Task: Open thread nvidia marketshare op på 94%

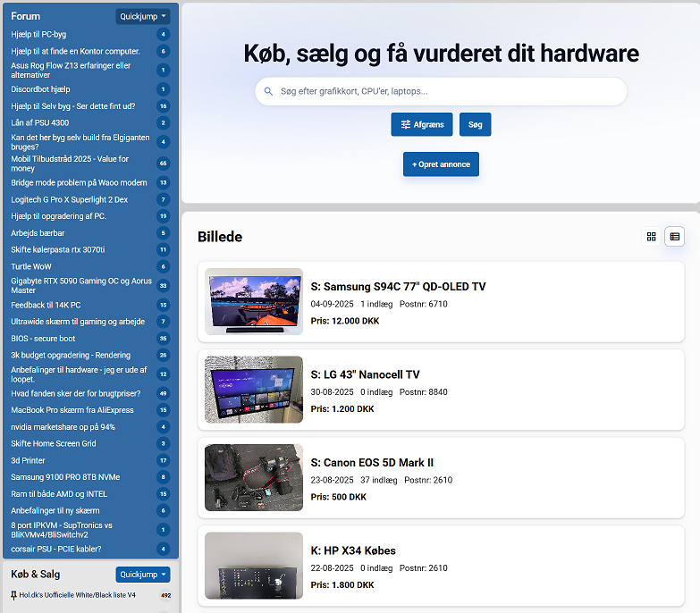Action: (63, 427)
